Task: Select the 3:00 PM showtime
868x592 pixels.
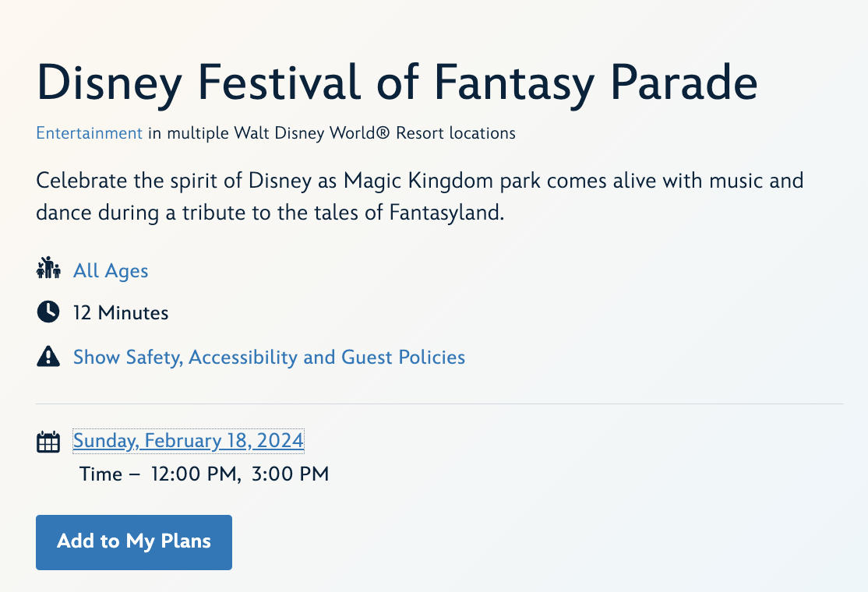Action: click(x=290, y=474)
